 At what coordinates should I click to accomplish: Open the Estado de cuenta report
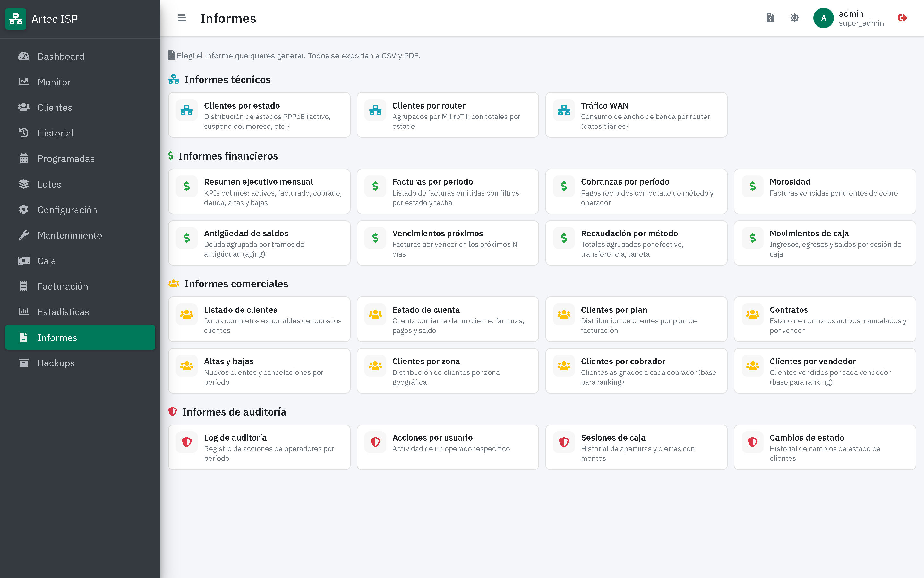(448, 319)
